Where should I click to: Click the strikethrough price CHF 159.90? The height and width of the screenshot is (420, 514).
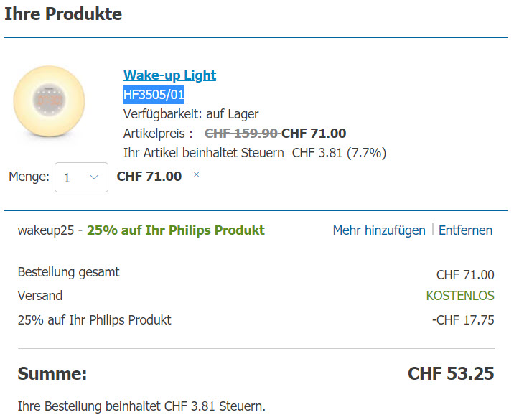[x=241, y=133]
